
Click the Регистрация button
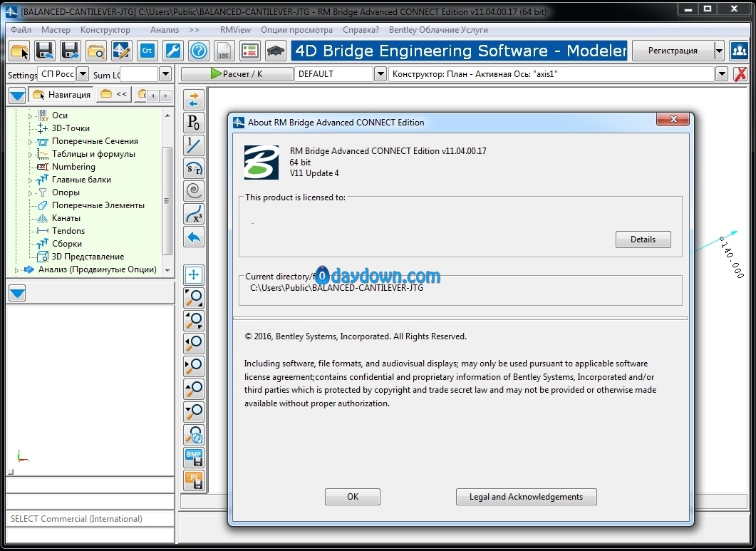tap(673, 50)
